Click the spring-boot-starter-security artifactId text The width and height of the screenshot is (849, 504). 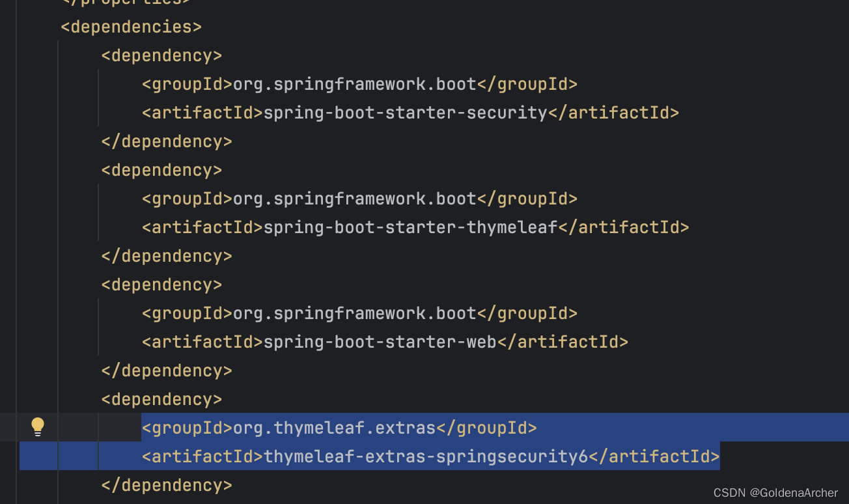tap(405, 113)
